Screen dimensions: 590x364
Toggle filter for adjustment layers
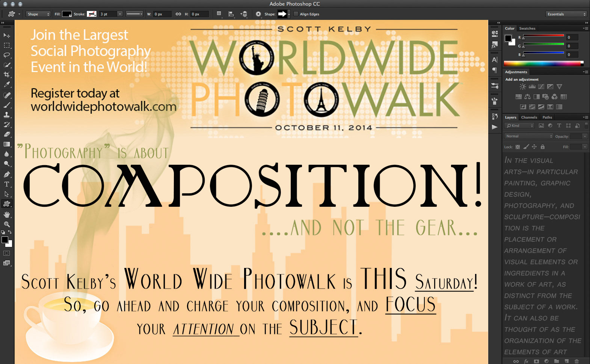coord(550,126)
